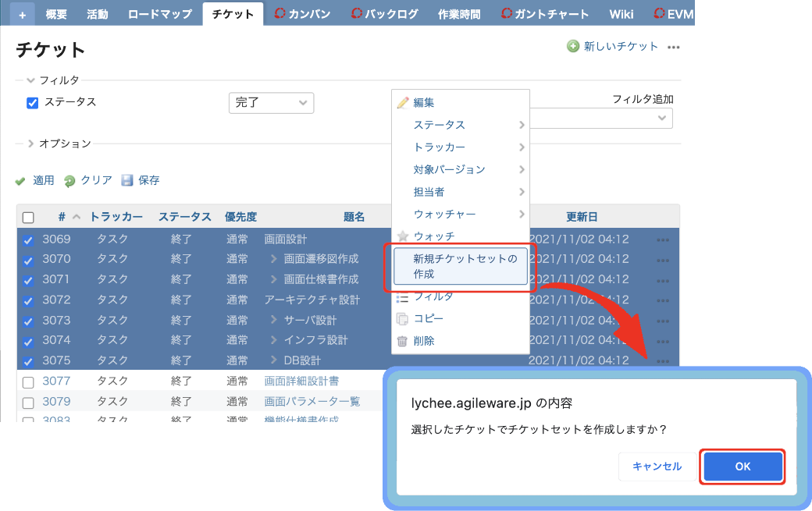812x511 pixels.
Task: Open the 完了 status dropdown
Action: pos(271,102)
